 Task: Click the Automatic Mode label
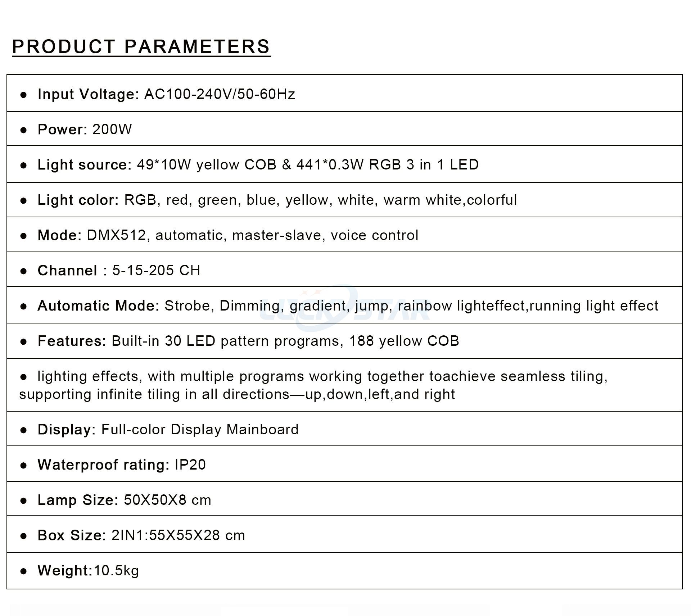coord(98,306)
